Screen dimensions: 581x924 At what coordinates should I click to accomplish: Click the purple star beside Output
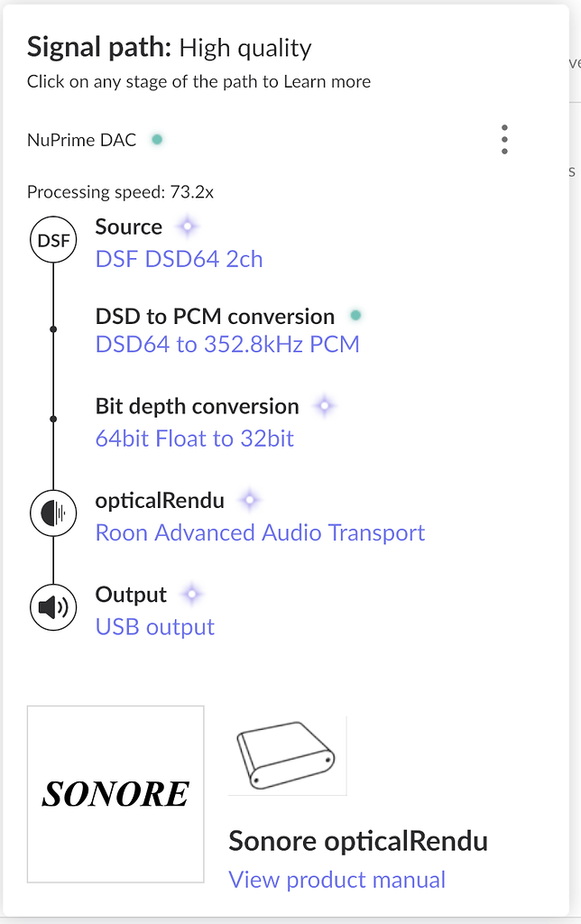pos(191,594)
